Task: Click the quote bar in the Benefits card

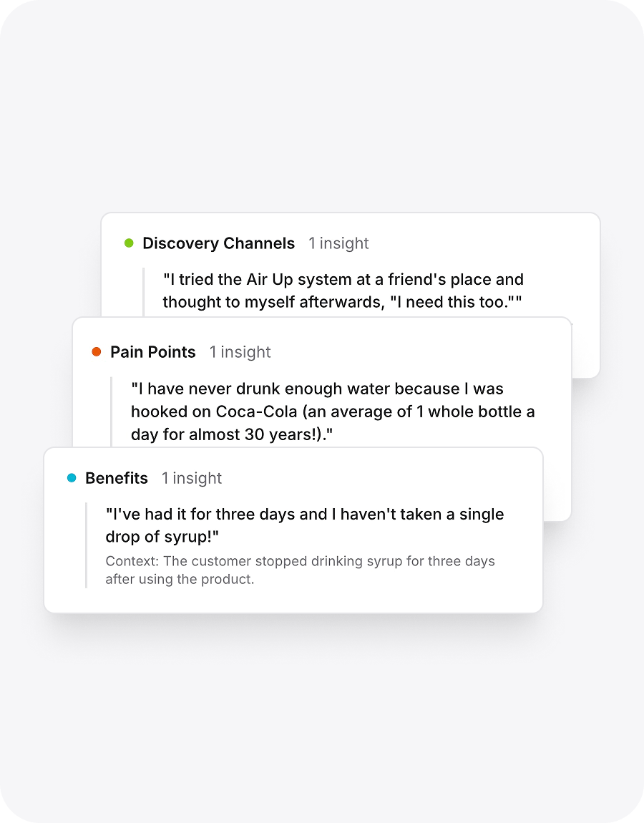Action: [86, 545]
